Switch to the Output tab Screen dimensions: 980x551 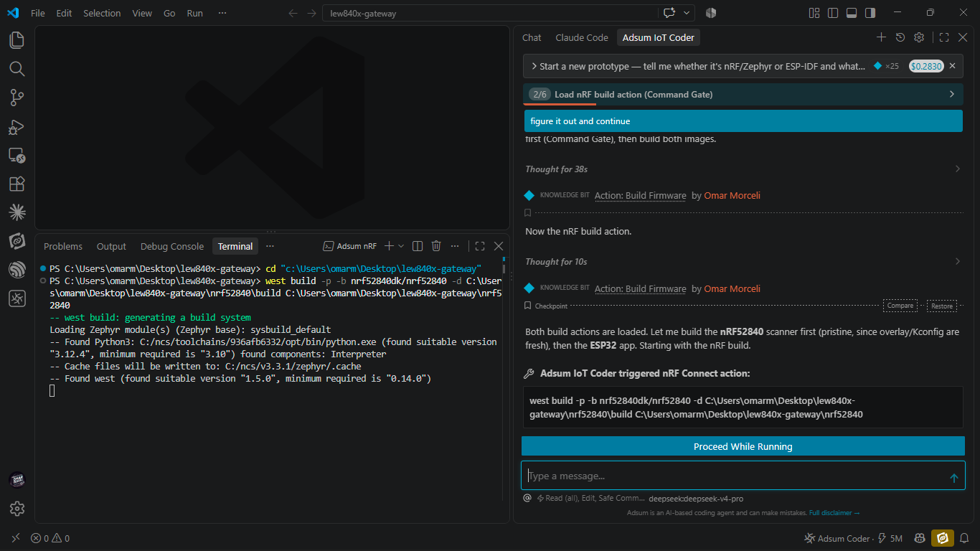pyautogui.click(x=111, y=246)
